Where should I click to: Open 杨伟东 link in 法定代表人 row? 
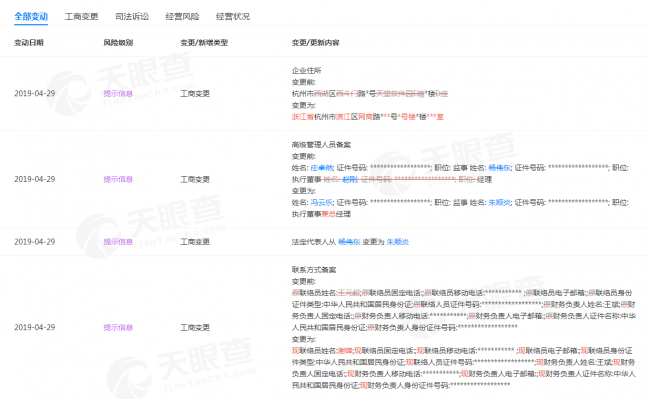pos(349,242)
